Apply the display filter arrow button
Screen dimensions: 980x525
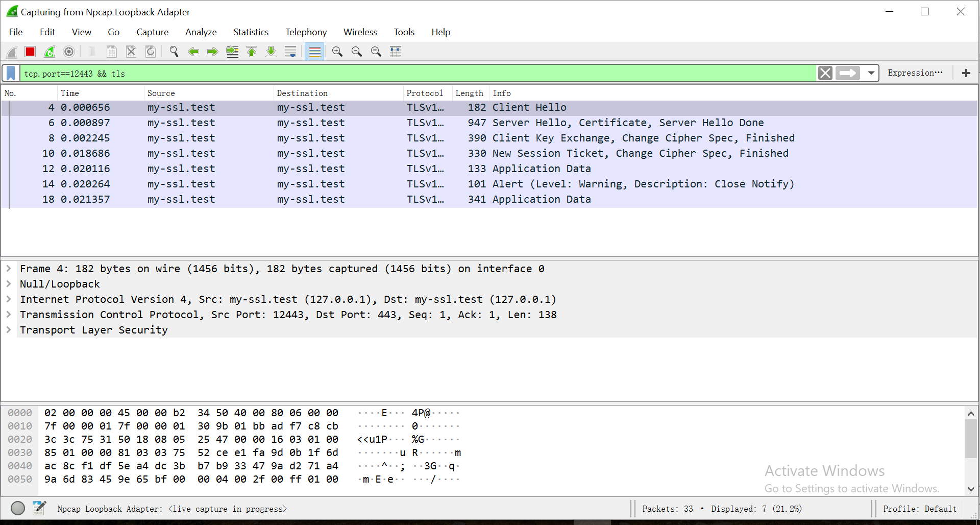tap(848, 73)
